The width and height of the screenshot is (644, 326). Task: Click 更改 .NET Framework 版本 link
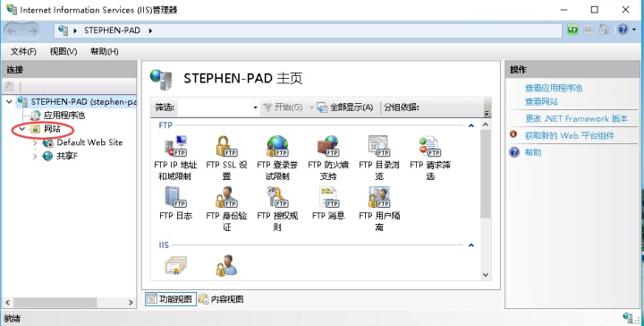pyautogui.click(x=576, y=119)
